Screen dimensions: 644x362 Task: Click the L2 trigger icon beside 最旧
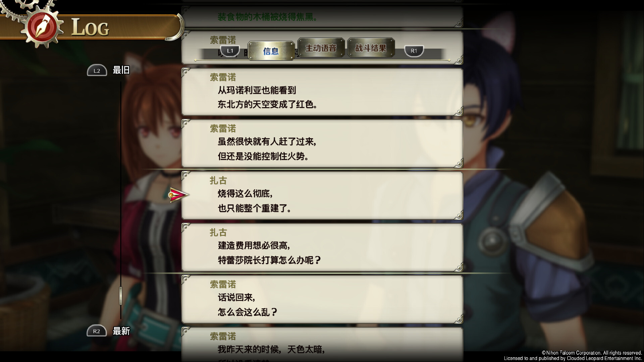coord(97,70)
